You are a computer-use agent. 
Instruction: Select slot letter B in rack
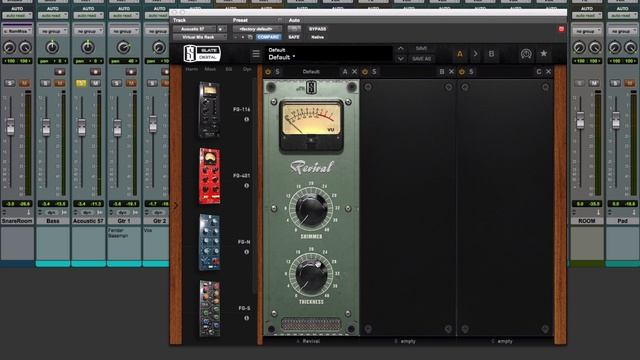coord(442,72)
